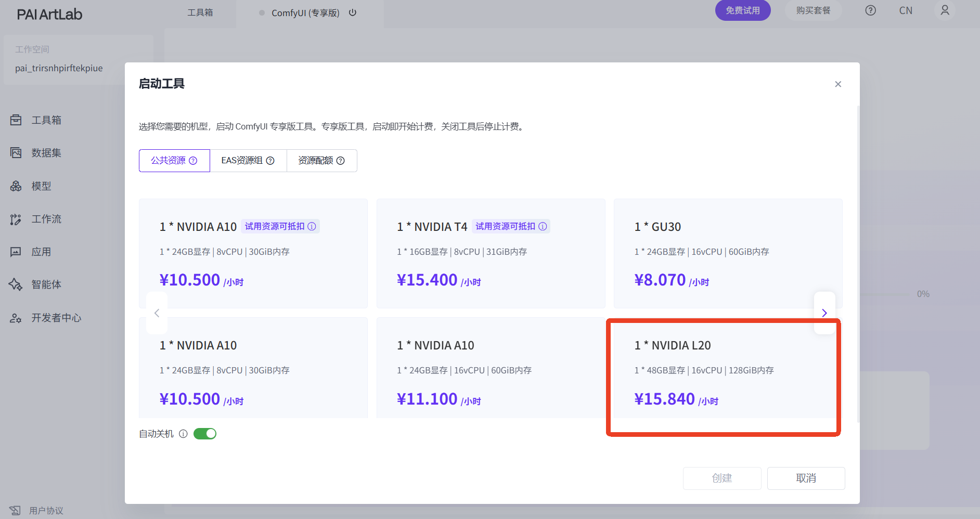Viewport: 980px width, 519px height.
Task: Click the resource quota help icon
Action: 341,161
